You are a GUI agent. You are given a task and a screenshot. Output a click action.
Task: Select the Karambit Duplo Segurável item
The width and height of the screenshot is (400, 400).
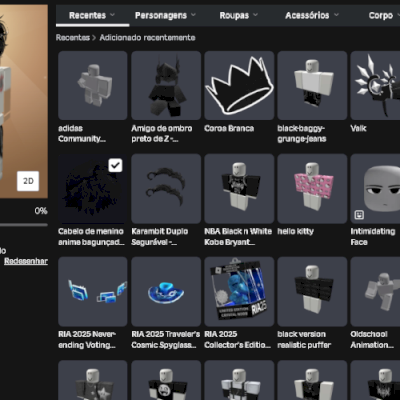pyautogui.click(x=166, y=189)
